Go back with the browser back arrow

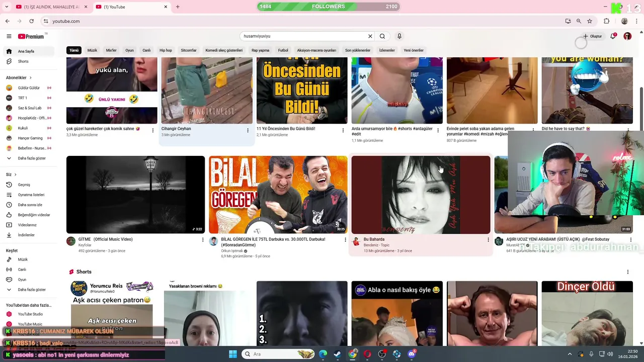pyautogui.click(x=7, y=21)
